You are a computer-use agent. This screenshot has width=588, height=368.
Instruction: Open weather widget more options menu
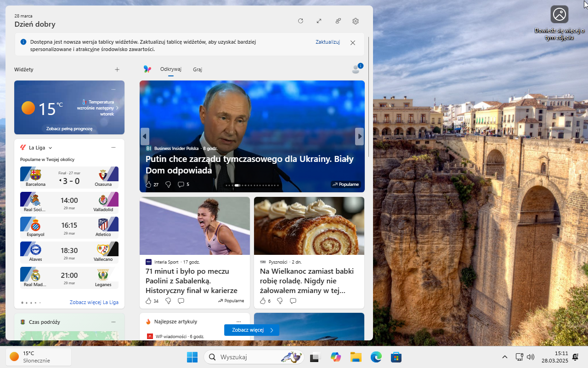click(x=113, y=89)
